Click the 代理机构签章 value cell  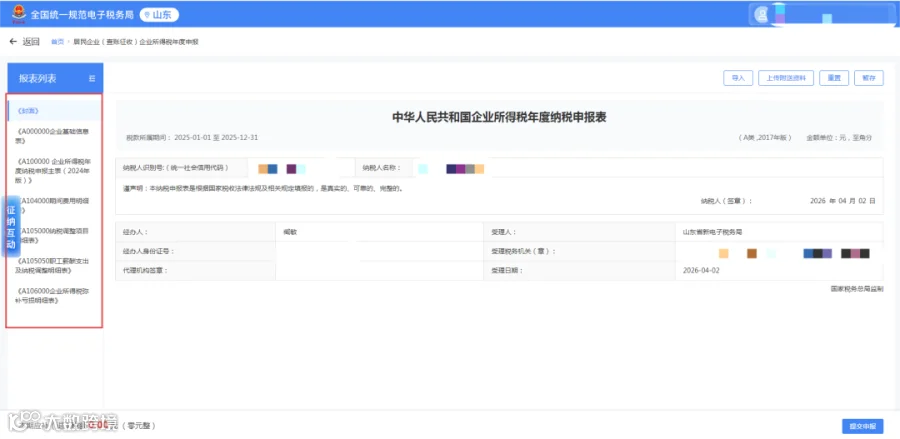(379, 270)
